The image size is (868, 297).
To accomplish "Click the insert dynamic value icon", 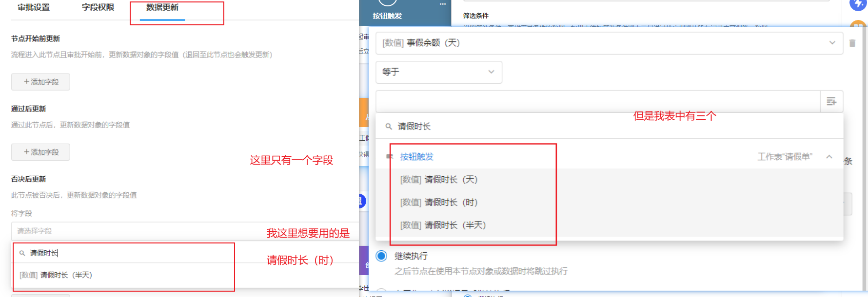I will [831, 101].
